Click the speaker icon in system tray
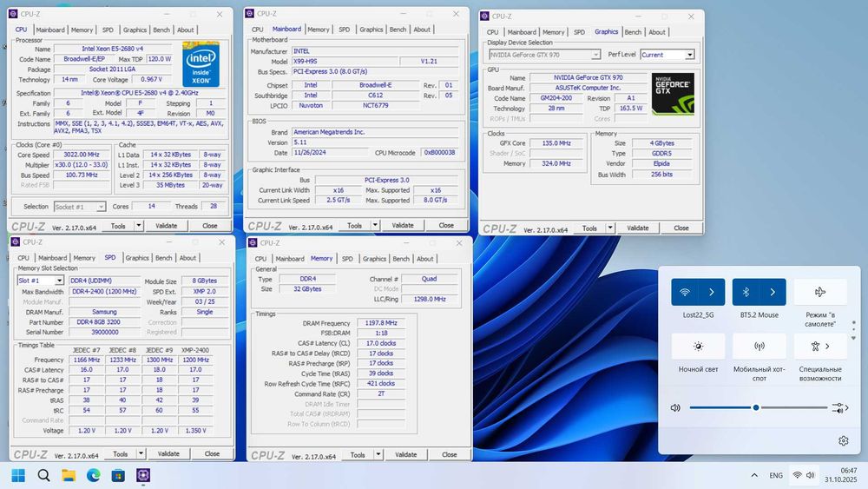This screenshot has width=868, height=489. tap(811, 475)
